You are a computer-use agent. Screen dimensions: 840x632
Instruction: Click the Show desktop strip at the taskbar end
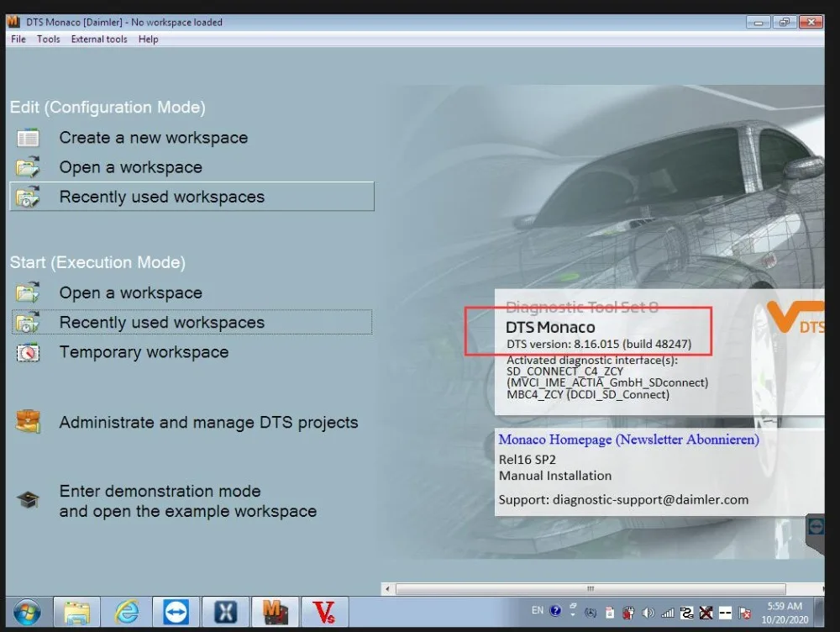tap(820, 612)
